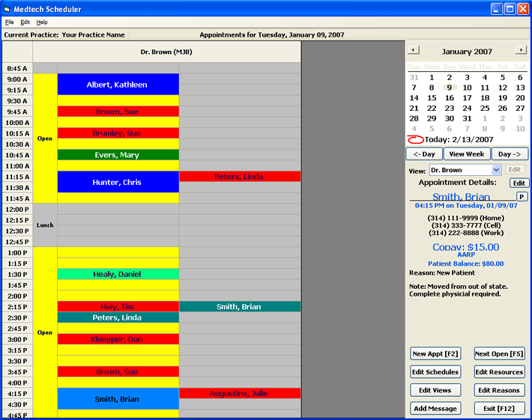
Task: Click the New Appt [F2] button
Action: 435,354
